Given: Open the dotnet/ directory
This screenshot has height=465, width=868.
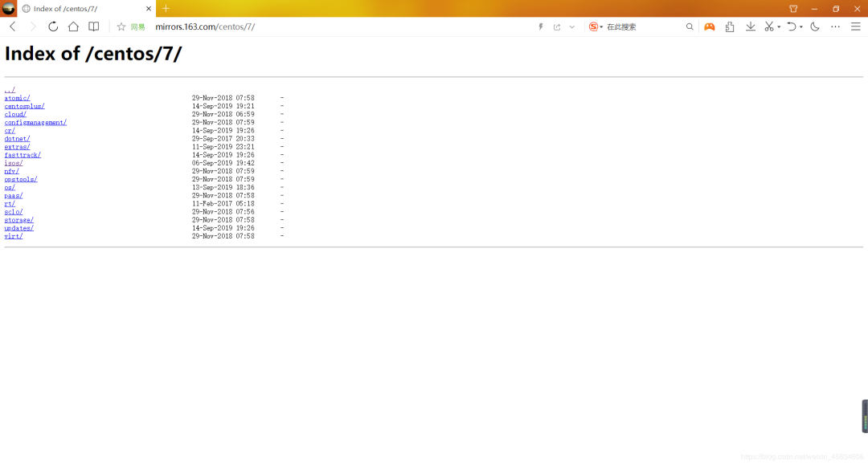Looking at the screenshot, I should click(x=17, y=139).
